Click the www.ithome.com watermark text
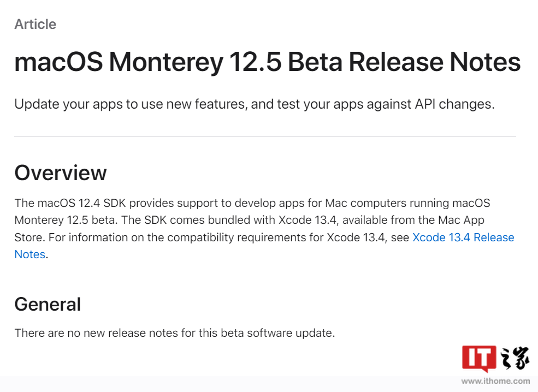The width and height of the screenshot is (538, 392). pyautogui.click(x=495, y=381)
